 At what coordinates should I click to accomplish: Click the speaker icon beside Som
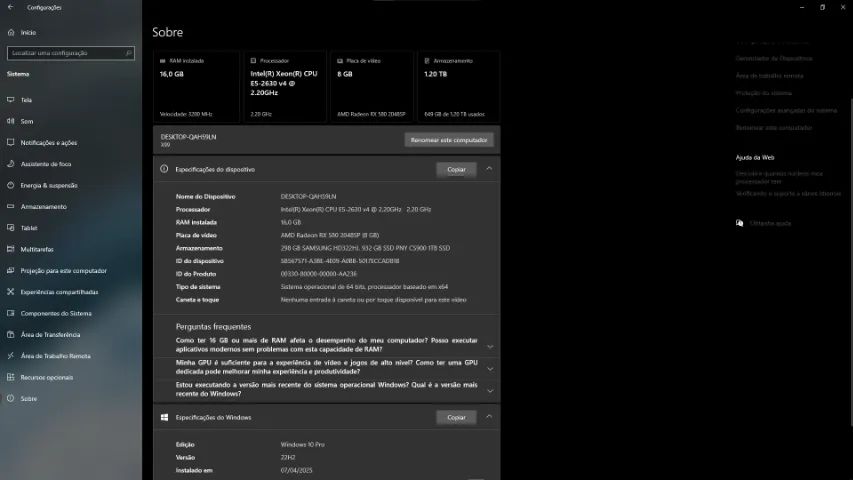click(10, 121)
